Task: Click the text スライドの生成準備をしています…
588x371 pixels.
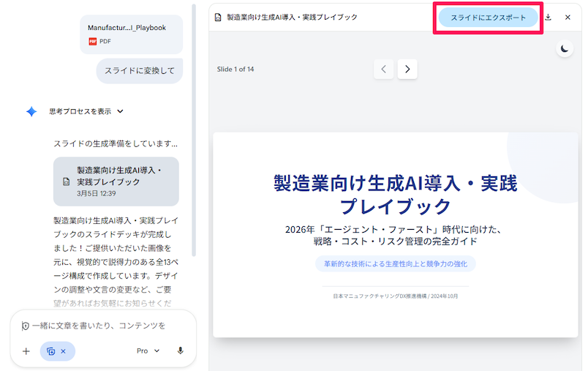Action: click(116, 143)
